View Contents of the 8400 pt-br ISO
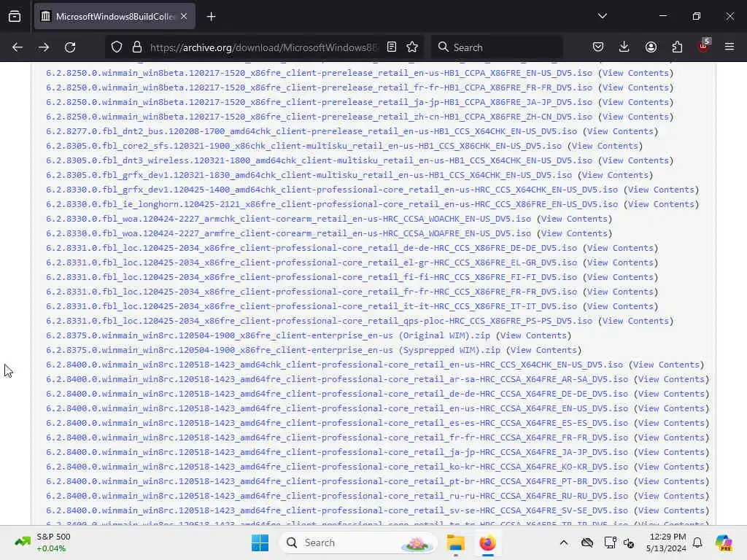 671,481
